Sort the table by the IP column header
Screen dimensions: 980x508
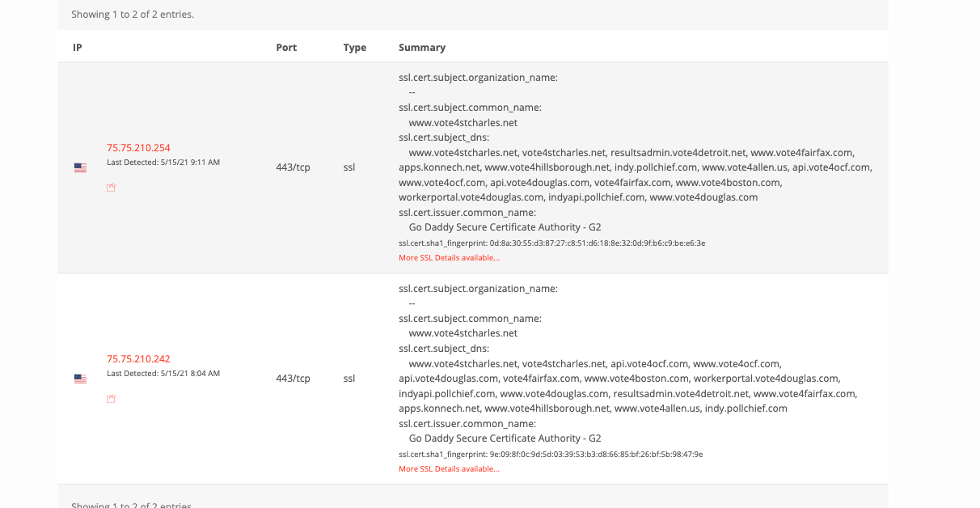(78, 48)
